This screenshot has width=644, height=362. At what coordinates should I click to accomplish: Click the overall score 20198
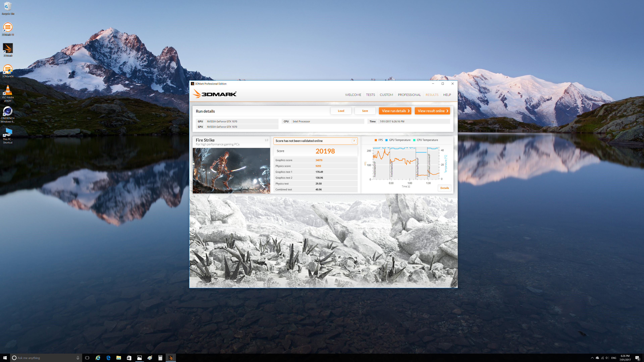(x=325, y=151)
